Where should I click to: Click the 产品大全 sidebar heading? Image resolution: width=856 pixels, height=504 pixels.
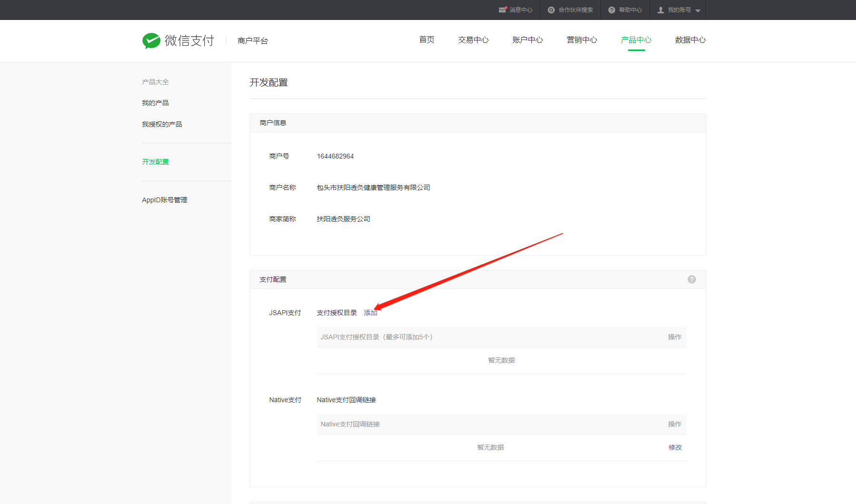pyautogui.click(x=155, y=82)
